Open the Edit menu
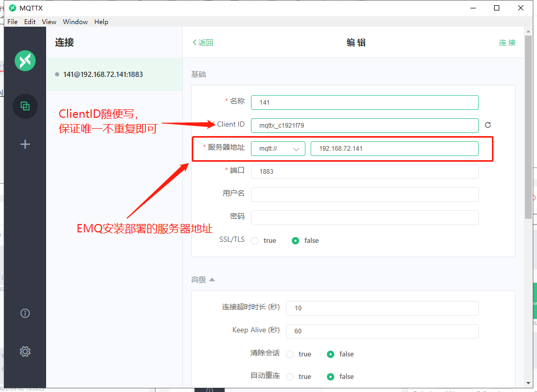 30,22
